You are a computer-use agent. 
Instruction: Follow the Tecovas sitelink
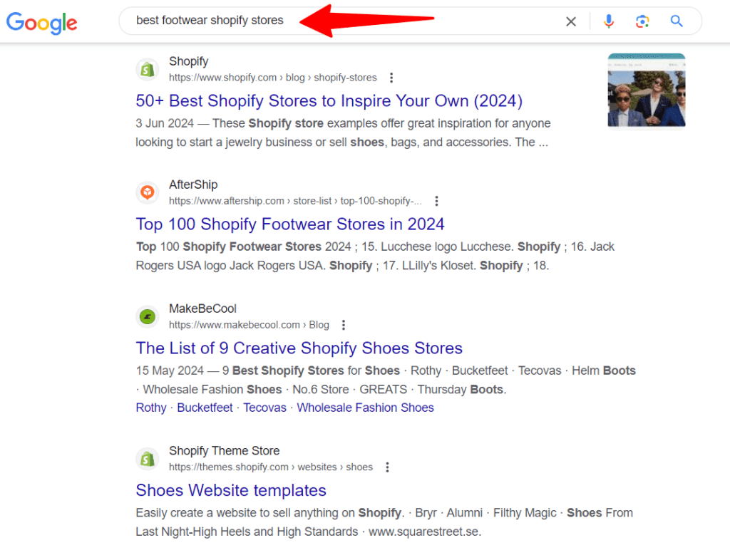[265, 408]
